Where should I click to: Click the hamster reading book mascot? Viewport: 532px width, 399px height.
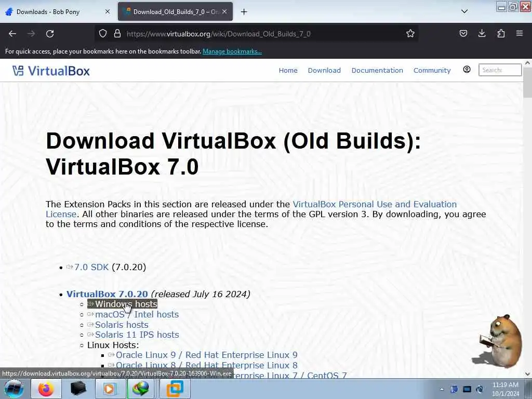[x=498, y=342]
